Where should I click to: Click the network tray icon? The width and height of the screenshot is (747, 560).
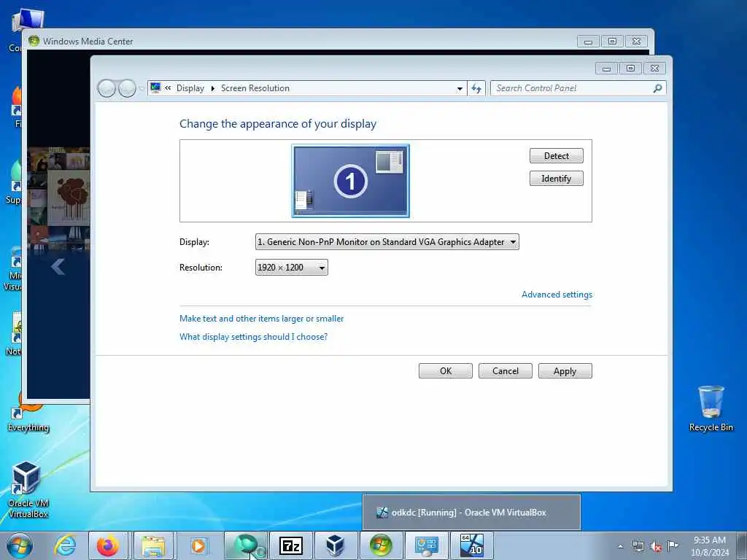tap(638, 546)
